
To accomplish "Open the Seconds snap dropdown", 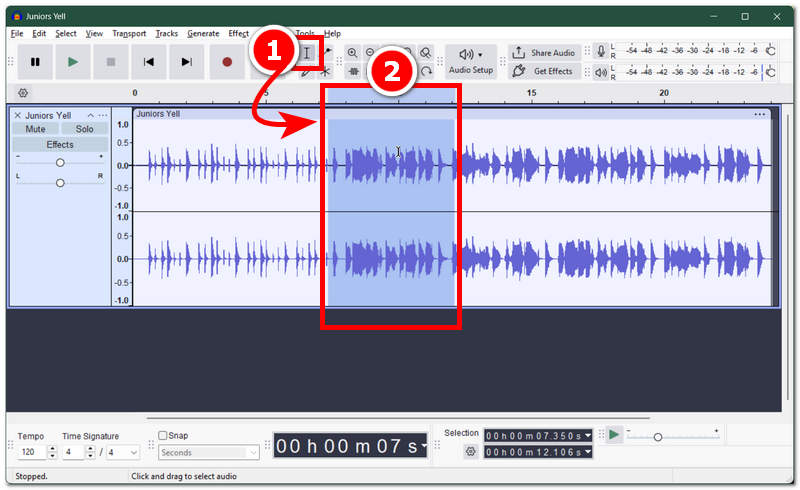I will coord(209,453).
